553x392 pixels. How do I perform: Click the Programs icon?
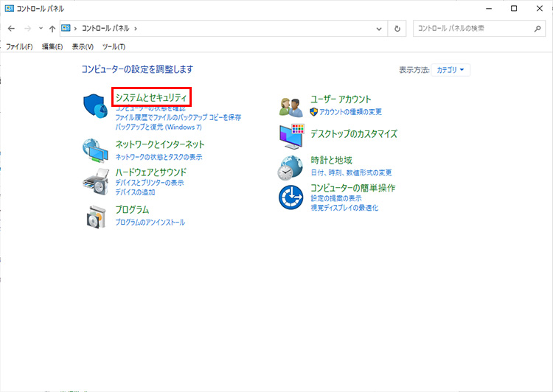pos(95,215)
